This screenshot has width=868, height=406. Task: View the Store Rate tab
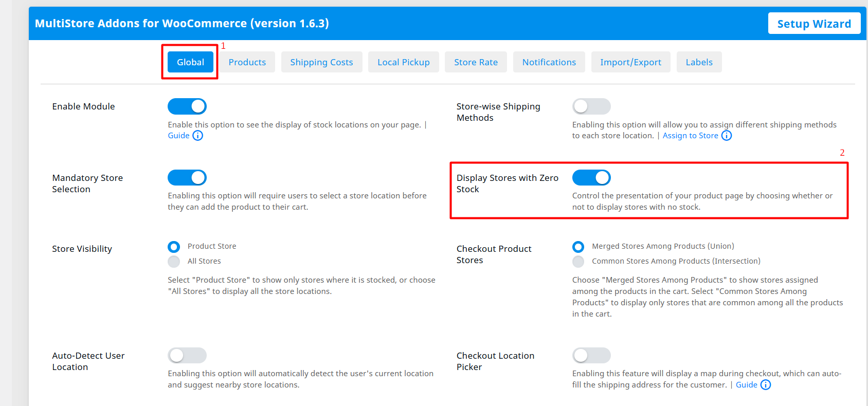tap(476, 62)
